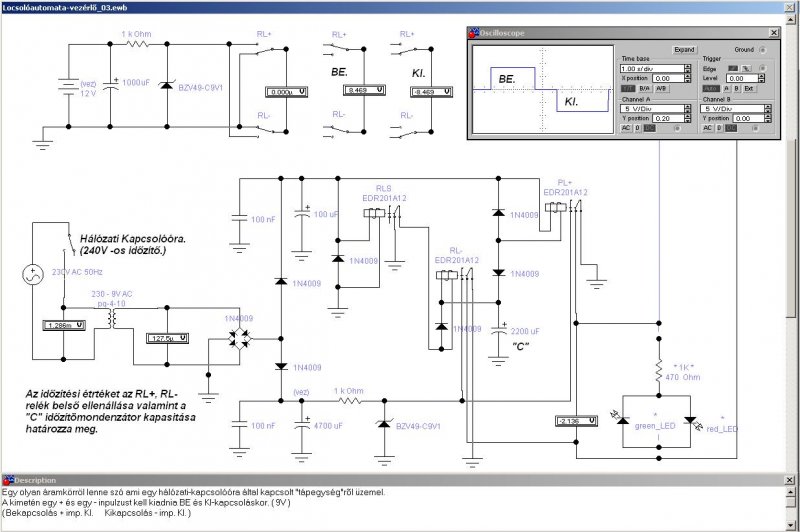This screenshot has height=532, width=800.
Task: Click the text starting 'Az időzítési értéket'
Action: [x=111, y=411]
